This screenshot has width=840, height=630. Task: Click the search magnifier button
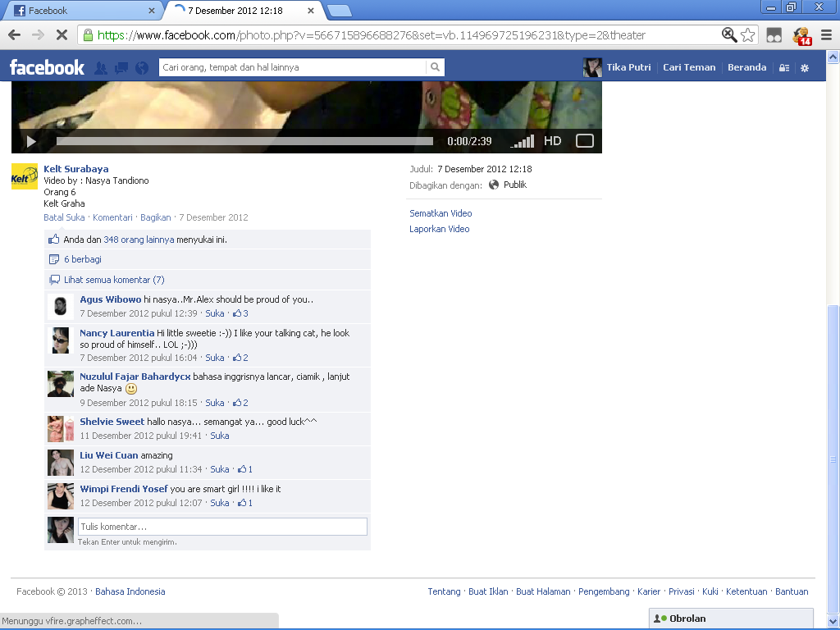click(435, 67)
